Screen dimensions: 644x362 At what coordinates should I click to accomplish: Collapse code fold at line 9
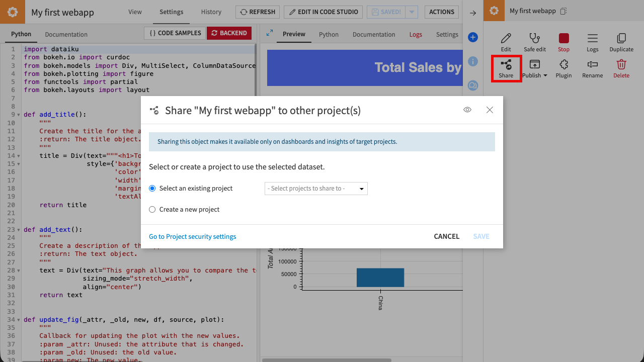tap(19, 115)
